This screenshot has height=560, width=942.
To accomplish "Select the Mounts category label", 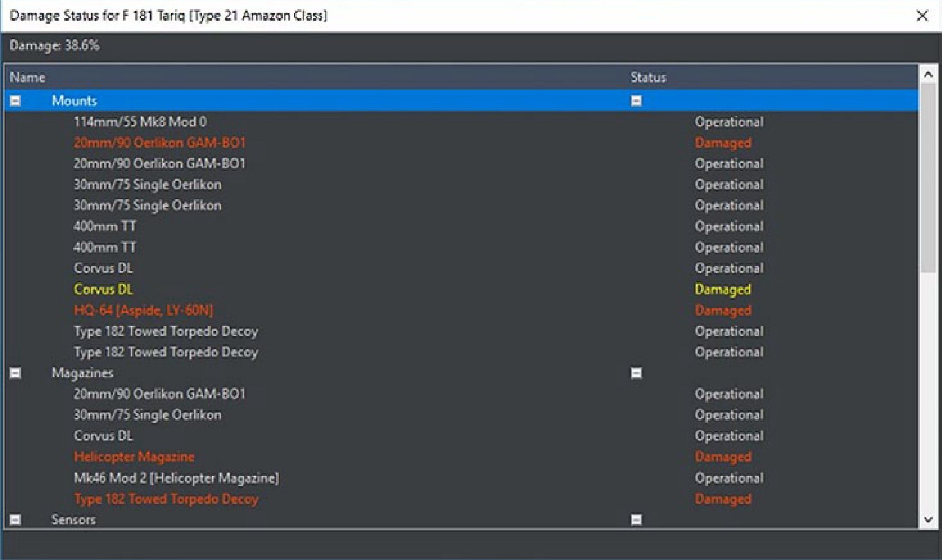I will pyautogui.click(x=74, y=101).
